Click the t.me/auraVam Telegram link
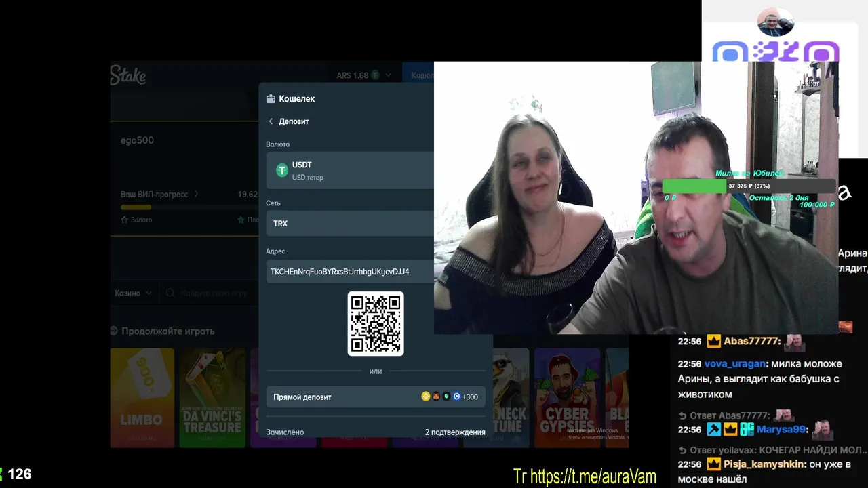This screenshot has height=488, width=868. pos(593,476)
